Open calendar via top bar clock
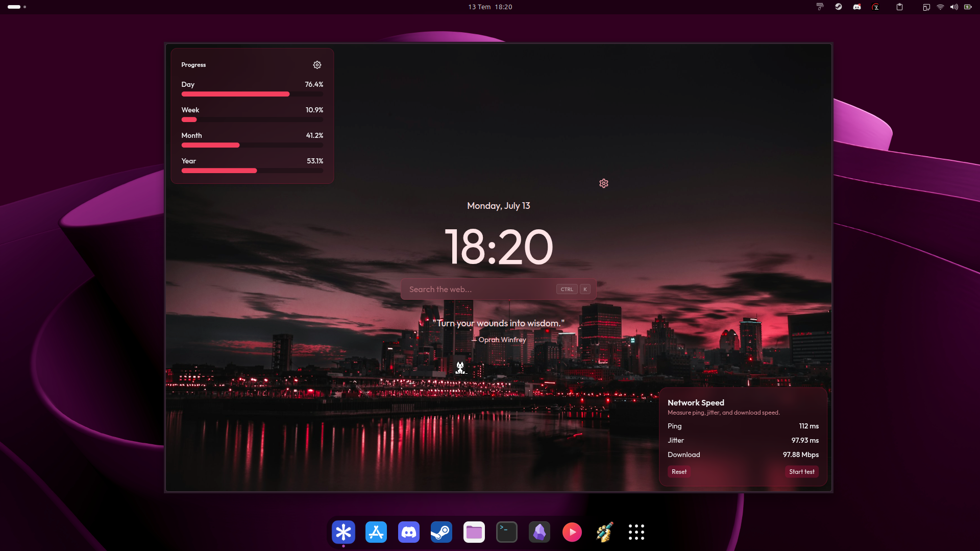 coord(490,7)
